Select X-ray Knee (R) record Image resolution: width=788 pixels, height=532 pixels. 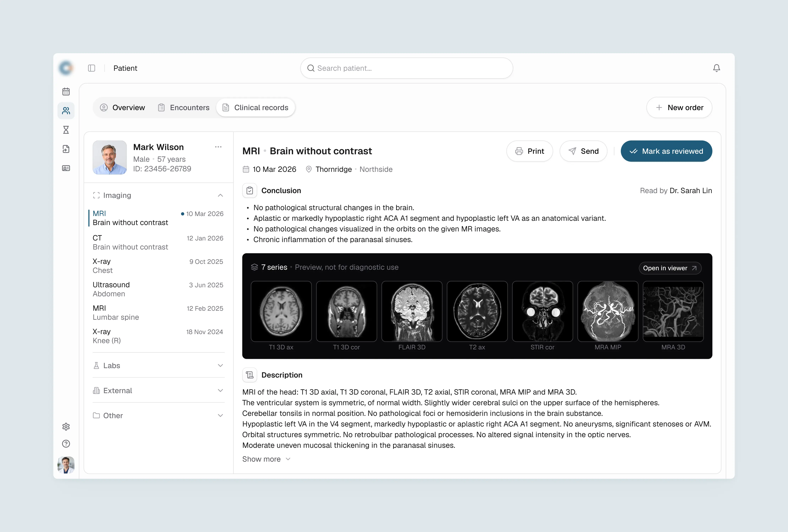click(158, 336)
